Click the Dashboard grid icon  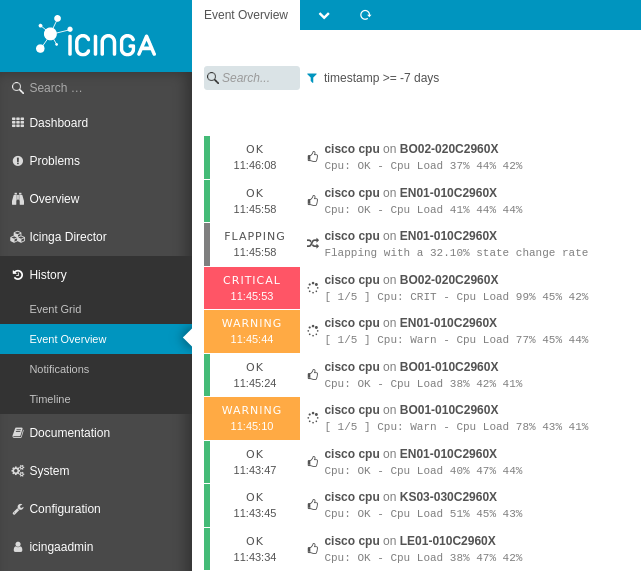17,123
